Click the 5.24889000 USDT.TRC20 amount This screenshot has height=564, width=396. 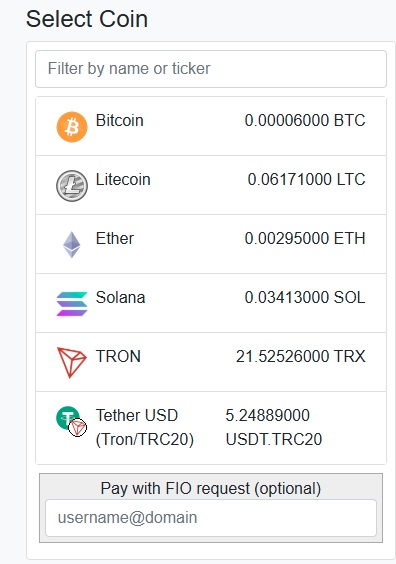(274, 427)
